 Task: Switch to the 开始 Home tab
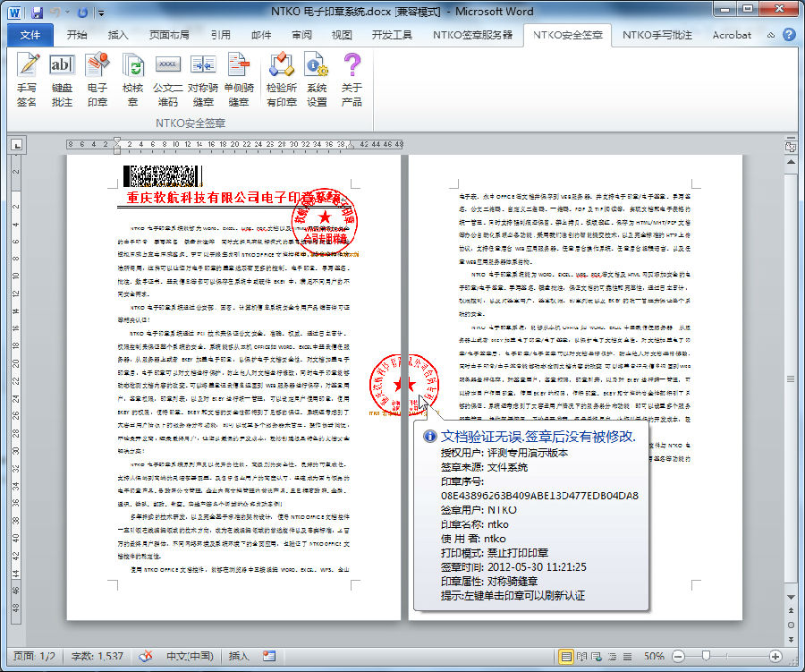click(77, 35)
